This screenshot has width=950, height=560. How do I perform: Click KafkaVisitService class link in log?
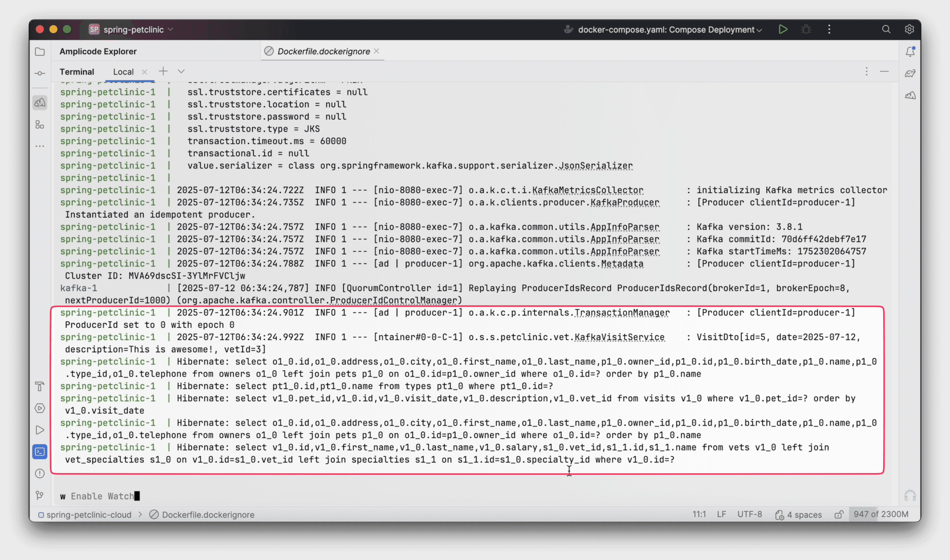click(x=619, y=337)
